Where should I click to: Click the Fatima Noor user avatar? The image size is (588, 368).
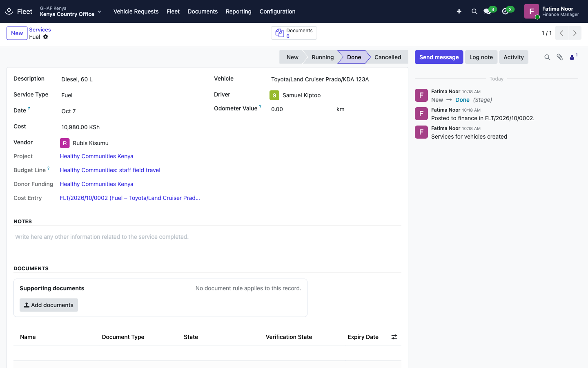click(x=532, y=11)
